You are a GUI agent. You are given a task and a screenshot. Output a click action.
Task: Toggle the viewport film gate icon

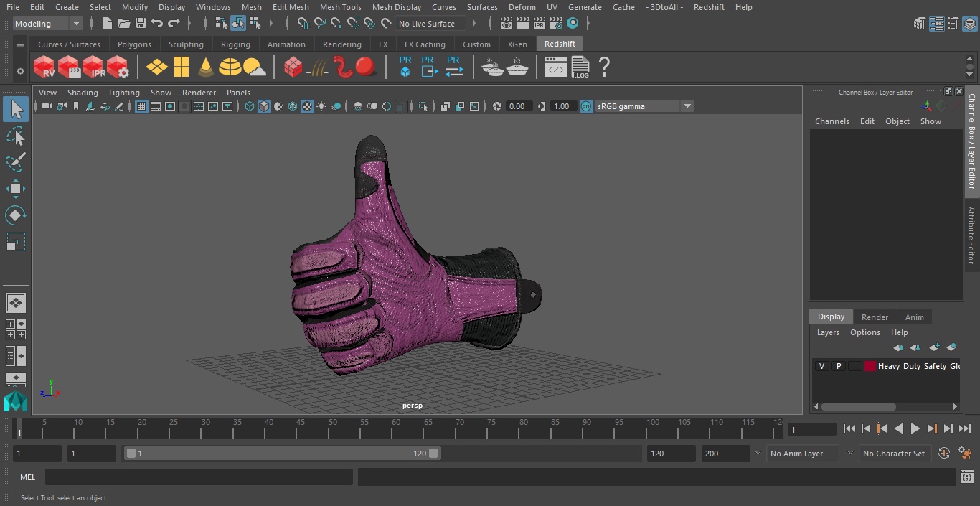point(156,106)
